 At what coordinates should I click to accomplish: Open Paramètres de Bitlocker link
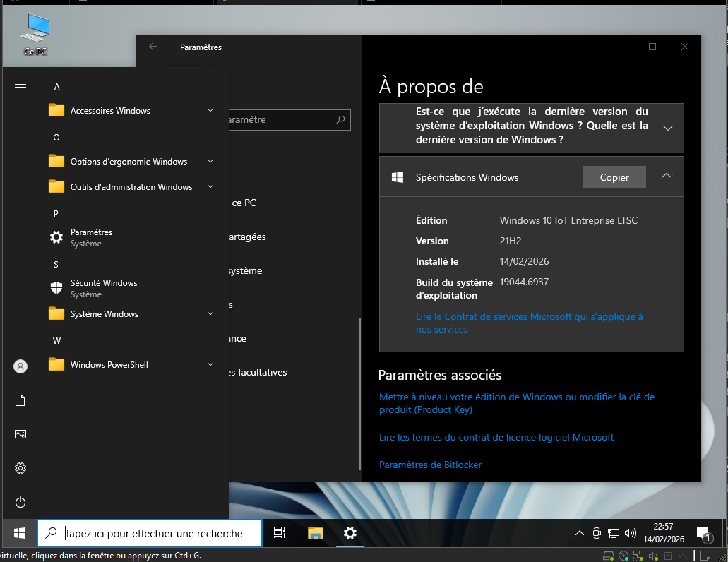(431, 465)
